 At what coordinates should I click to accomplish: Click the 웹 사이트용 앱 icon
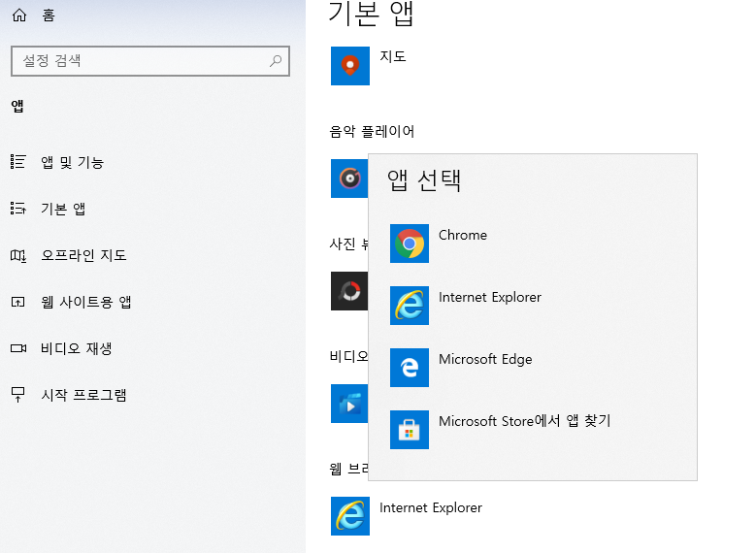pyautogui.click(x=18, y=302)
